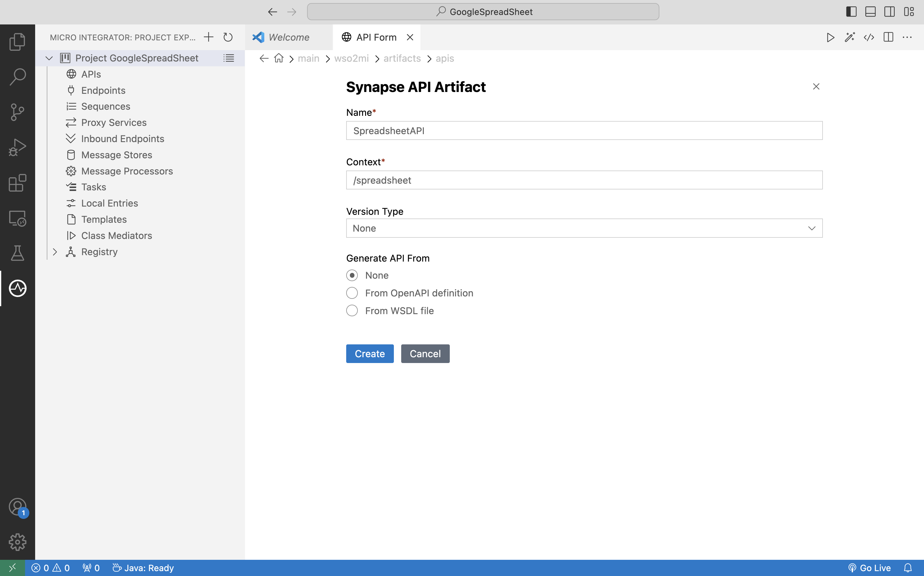This screenshot has height=576, width=924.
Task: Click the Cancel button
Action: click(x=425, y=354)
